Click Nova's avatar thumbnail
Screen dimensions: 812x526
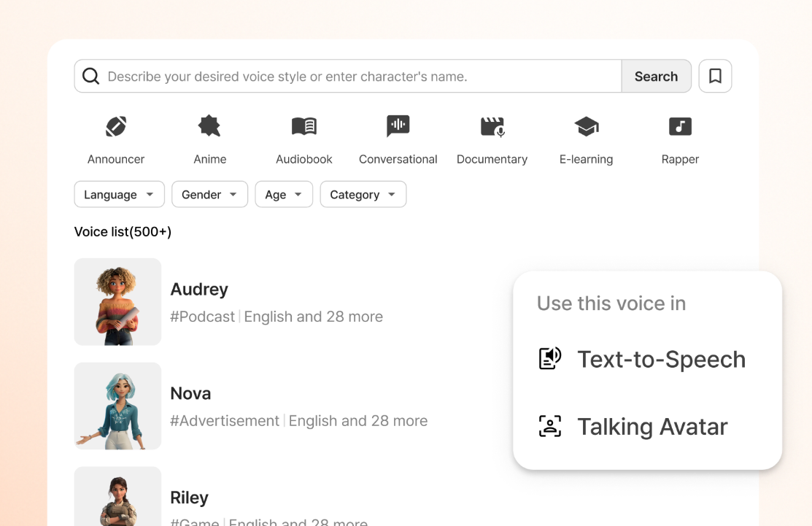pos(117,406)
